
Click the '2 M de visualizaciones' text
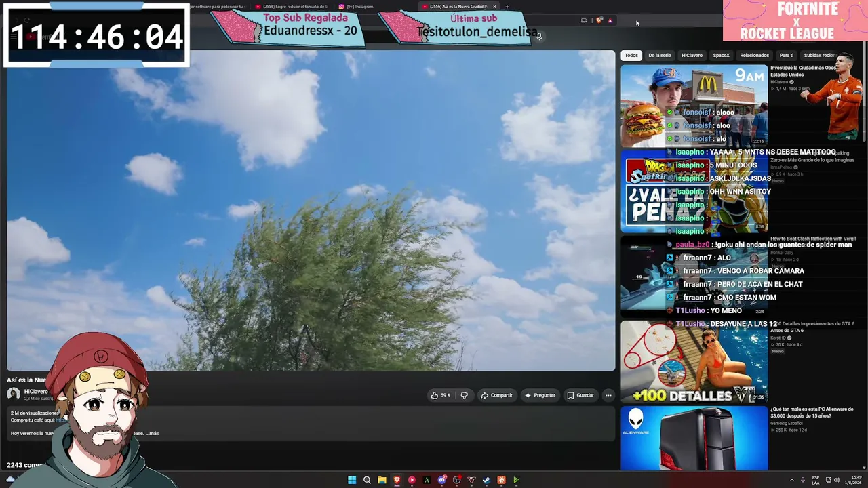(35, 413)
